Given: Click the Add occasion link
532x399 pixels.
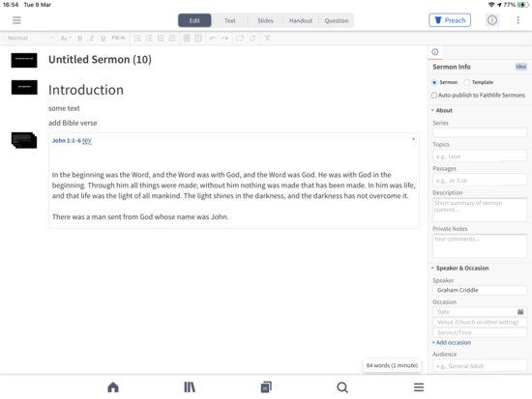Looking at the screenshot, I should pos(452,342).
